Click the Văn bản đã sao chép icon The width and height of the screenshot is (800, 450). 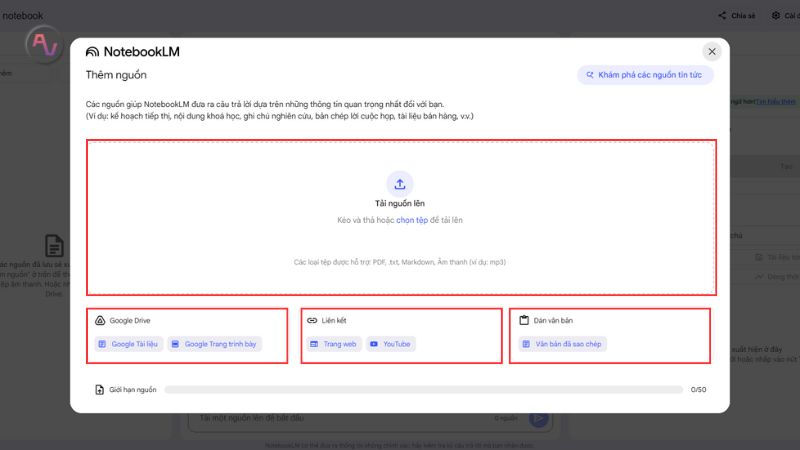tap(526, 344)
